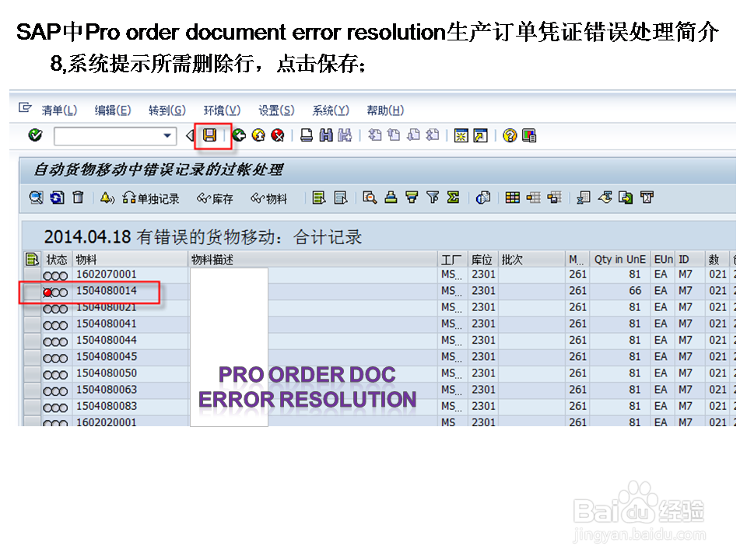Click the Details magnifier icon in application toolbar
Image resolution: width=747 pixels, height=560 pixels.
37,198
